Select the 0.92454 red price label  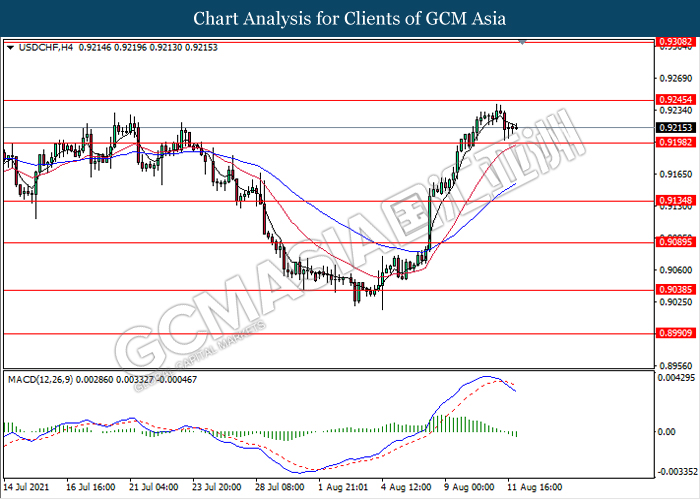[676, 100]
